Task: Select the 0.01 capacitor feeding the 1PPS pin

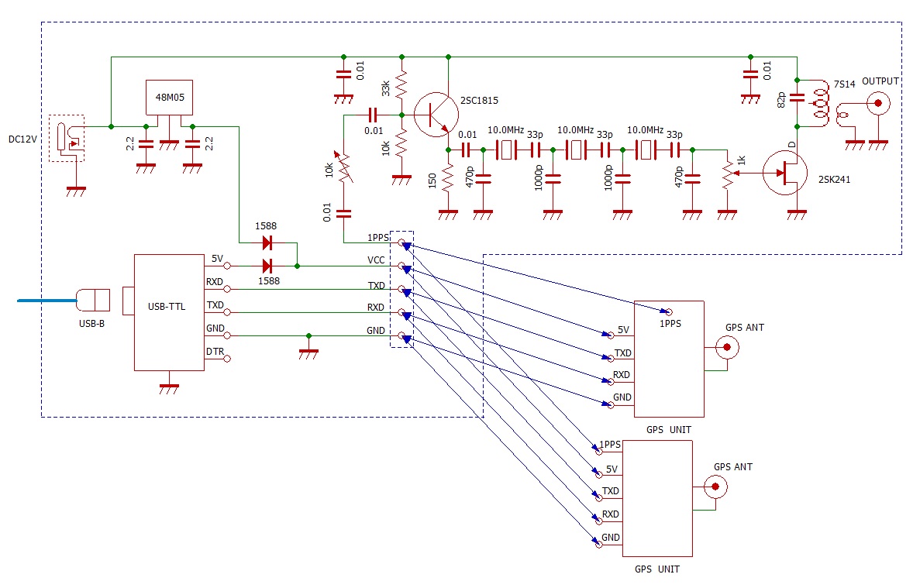Action: pyautogui.click(x=344, y=213)
